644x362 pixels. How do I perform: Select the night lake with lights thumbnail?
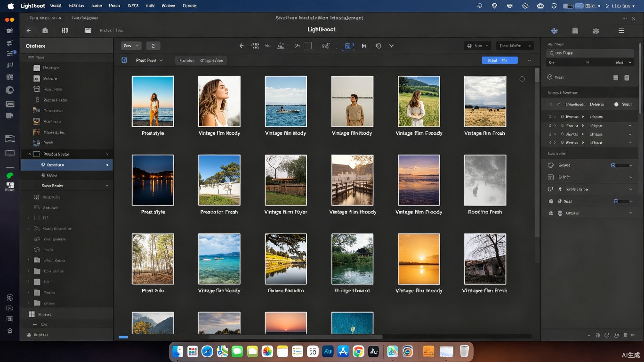coord(153,180)
